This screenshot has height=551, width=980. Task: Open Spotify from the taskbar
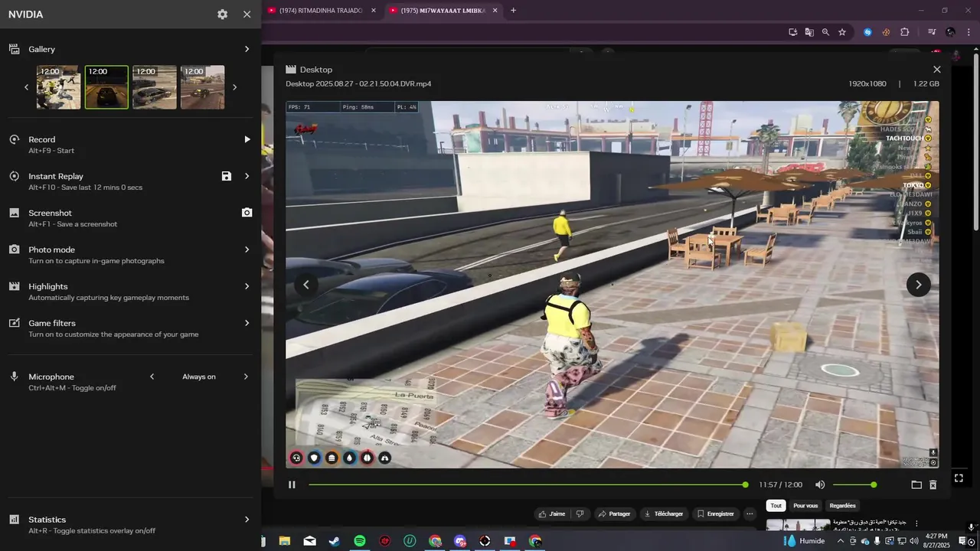360,541
